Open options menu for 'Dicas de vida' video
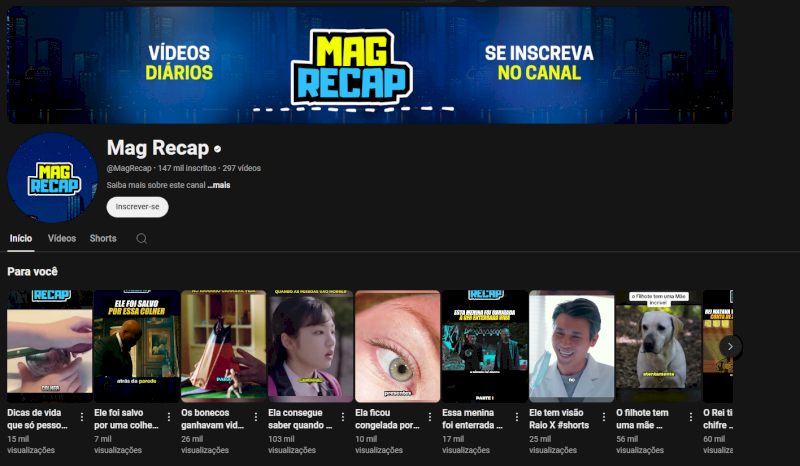 [82, 417]
